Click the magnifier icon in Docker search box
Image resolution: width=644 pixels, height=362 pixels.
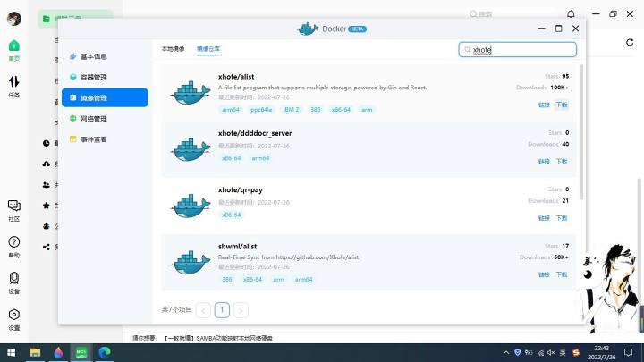[468, 50]
